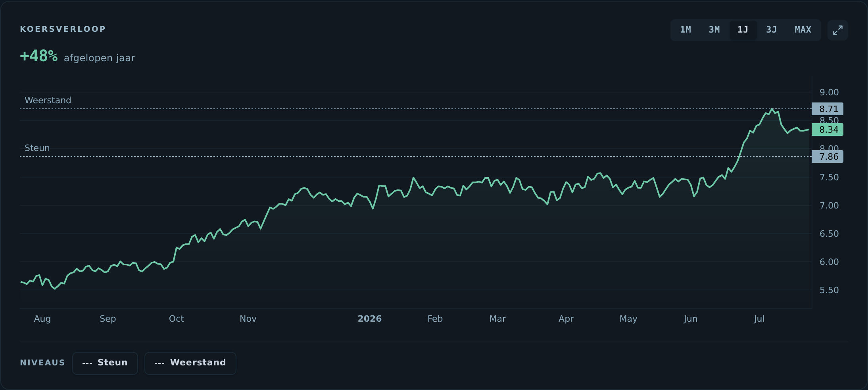Click the Oct label on time axis
Screen dimensions: 868x390
pos(177,319)
